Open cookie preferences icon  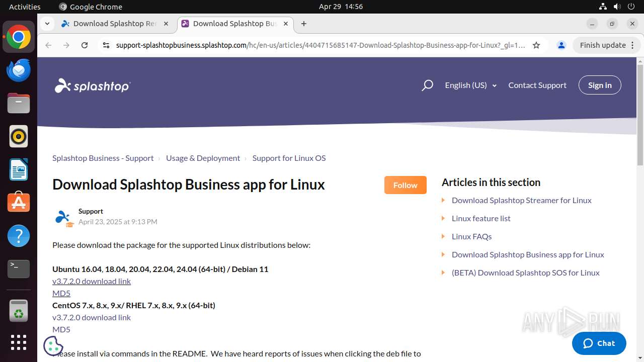[53, 346]
